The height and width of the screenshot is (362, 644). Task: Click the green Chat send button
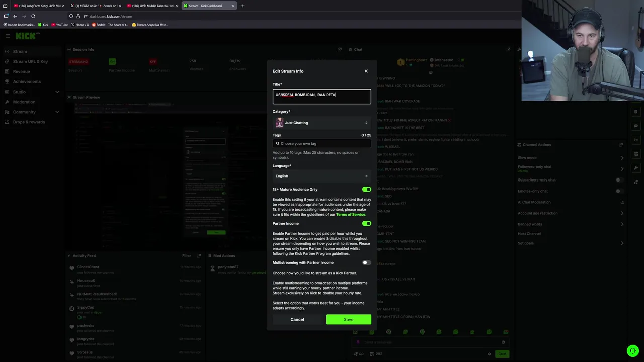coord(502,354)
